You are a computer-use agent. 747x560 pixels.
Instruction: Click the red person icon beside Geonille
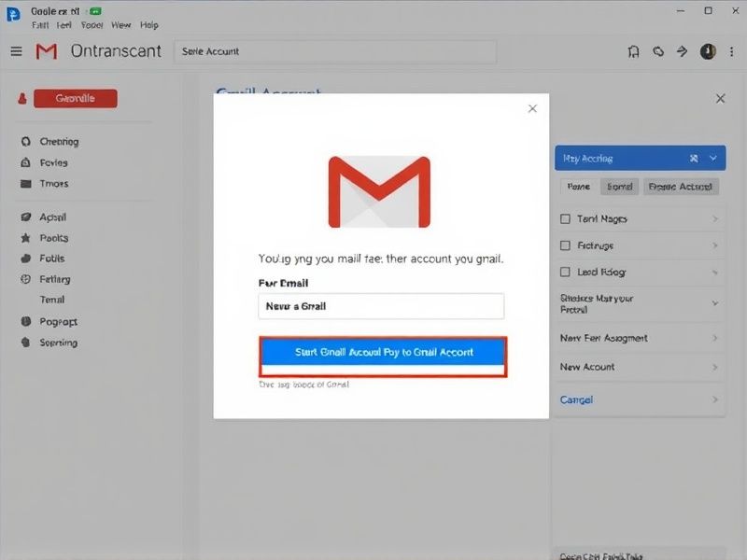coord(21,99)
